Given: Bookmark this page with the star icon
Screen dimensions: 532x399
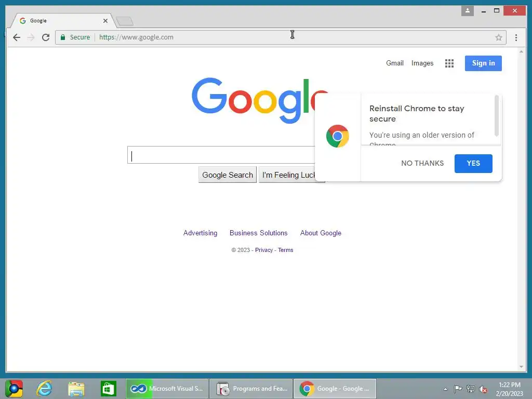Looking at the screenshot, I should (498, 37).
